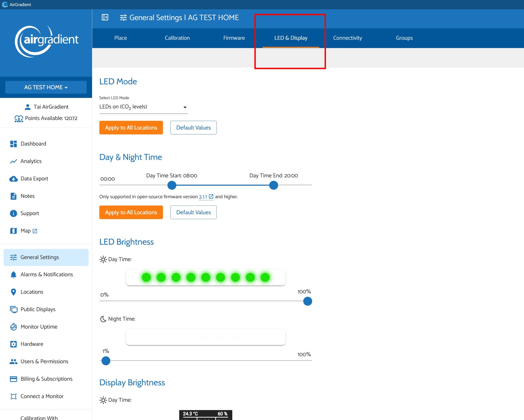Select the Firmware tab
The height and width of the screenshot is (420, 524).
coord(234,38)
